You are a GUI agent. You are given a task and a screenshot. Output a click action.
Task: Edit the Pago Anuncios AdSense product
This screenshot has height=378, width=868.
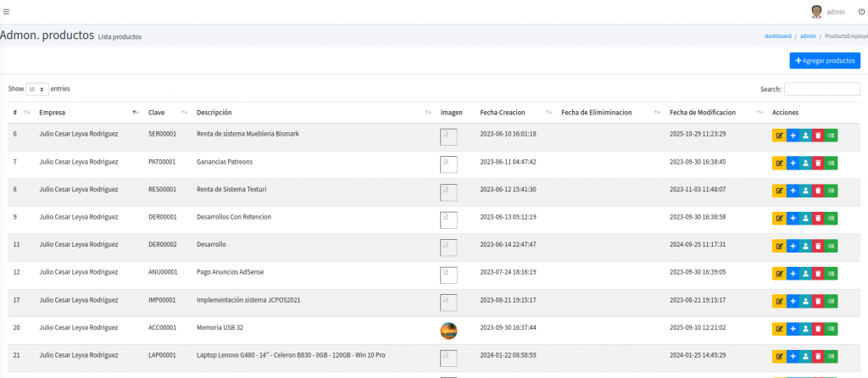(779, 273)
